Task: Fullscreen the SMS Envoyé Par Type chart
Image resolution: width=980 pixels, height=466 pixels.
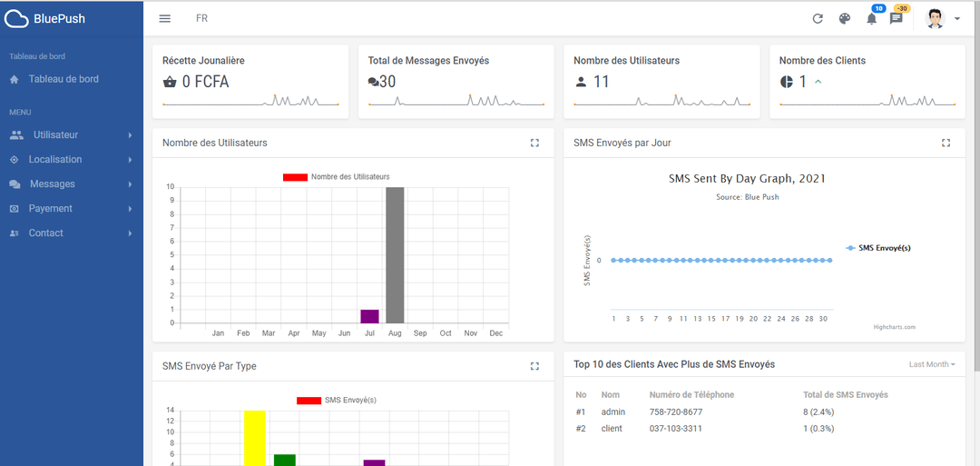Action: (x=534, y=366)
